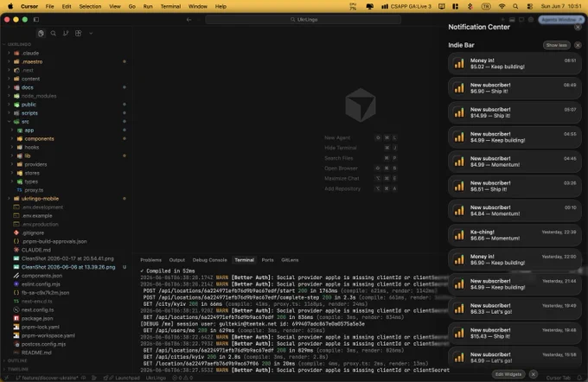Open the .gitignore file
The height and width of the screenshot is (382, 588).
click(33, 232)
